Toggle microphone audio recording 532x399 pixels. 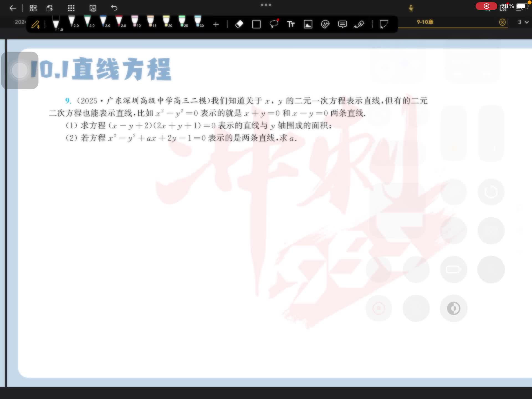pyautogui.click(x=411, y=8)
